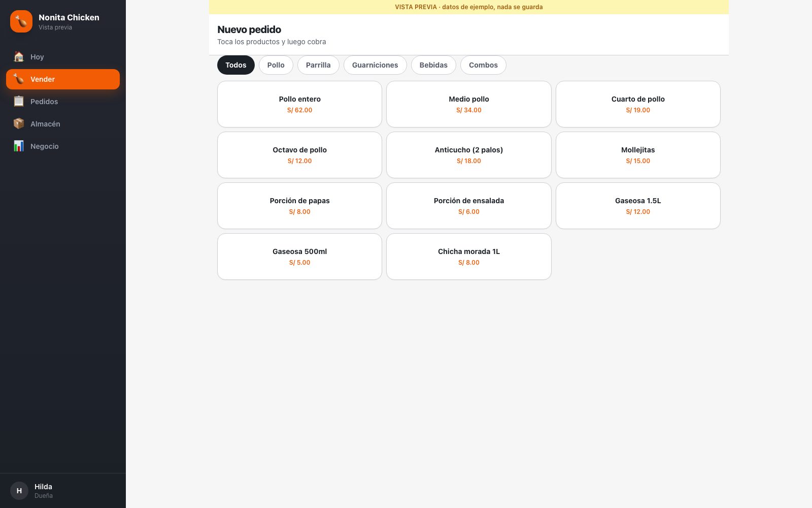Go to Hoy in the sidebar
Image resolution: width=812 pixels, height=508 pixels.
coord(63,57)
